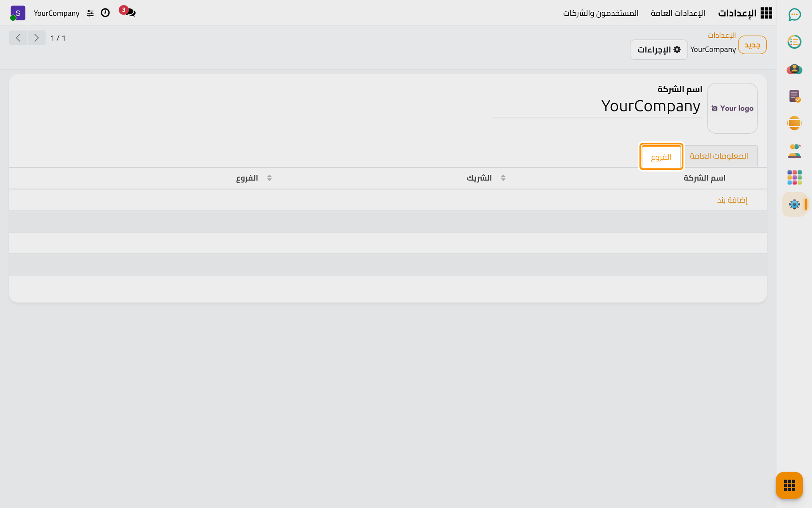Click the 1 / 1 pager counter
The width and height of the screenshot is (812, 508).
tap(58, 38)
